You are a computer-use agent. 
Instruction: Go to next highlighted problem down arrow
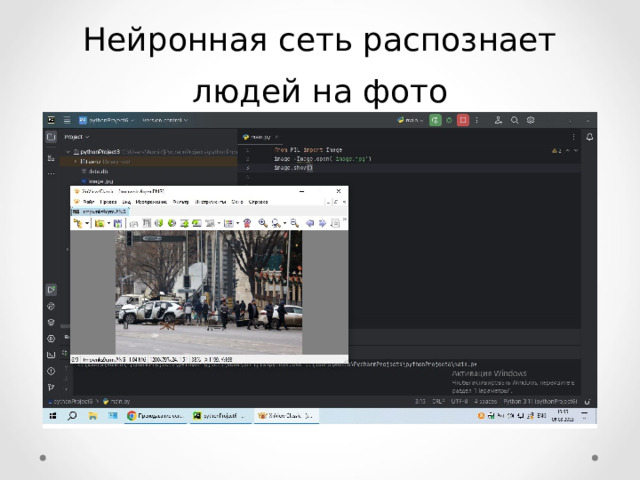pyautogui.click(x=576, y=151)
